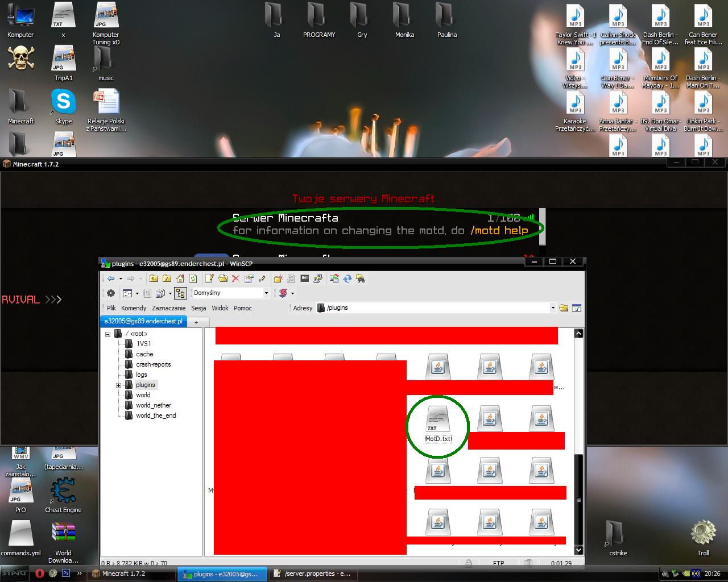Open a new session tab with plus
728x582 pixels.
[196, 322]
